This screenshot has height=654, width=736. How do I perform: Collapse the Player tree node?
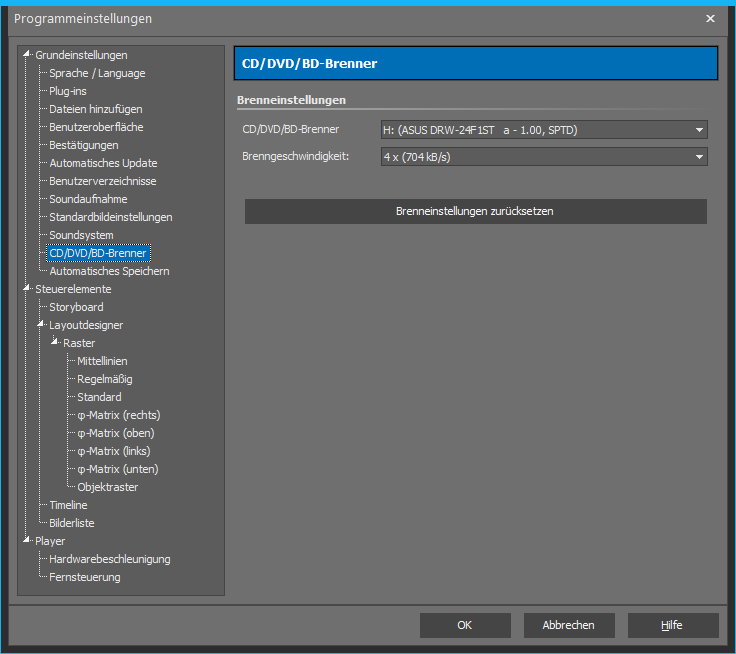point(28,540)
